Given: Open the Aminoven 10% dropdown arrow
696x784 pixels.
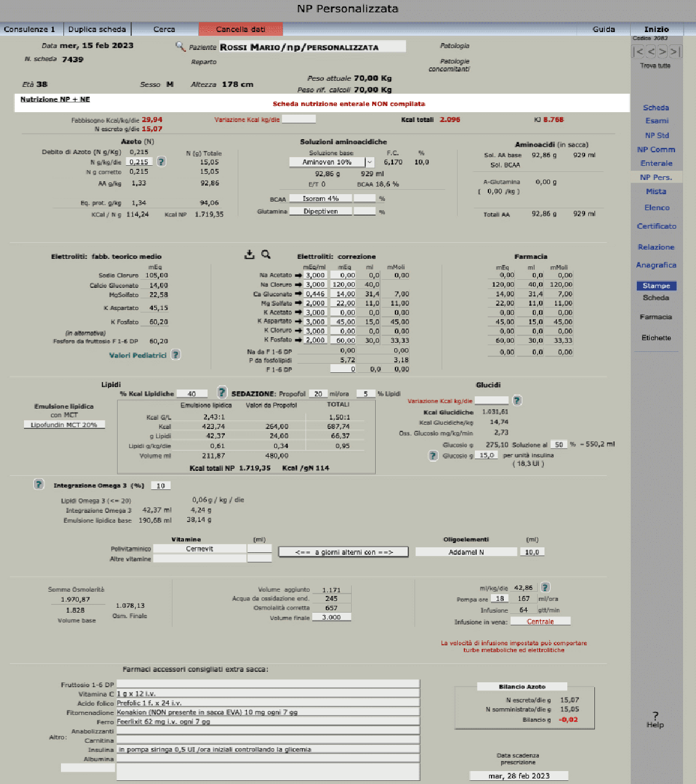Looking at the screenshot, I should [x=370, y=162].
